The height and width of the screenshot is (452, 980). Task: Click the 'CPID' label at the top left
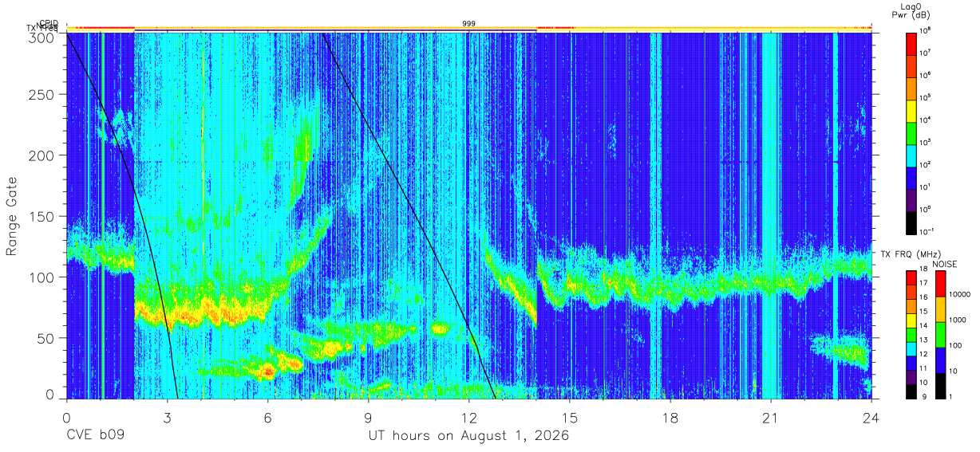pyautogui.click(x=49, y=24)
